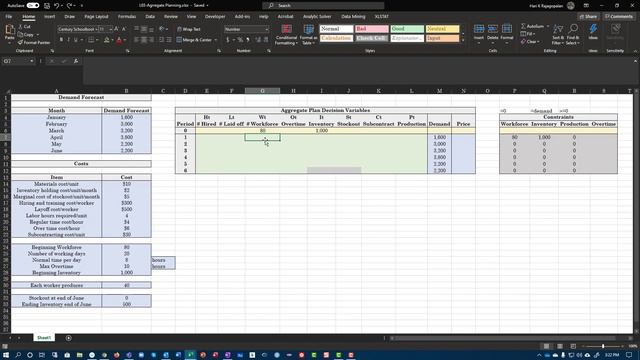Click the Save icon in title bar
The width and height of the screenshot is (640, 360).
click(47, 5)
